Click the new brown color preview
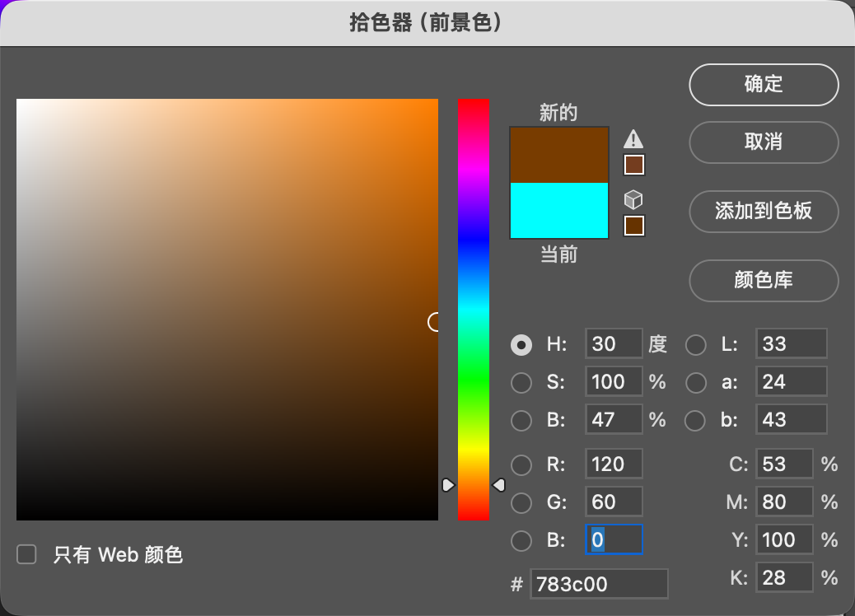855x616 pixels. [x=558, y=154]
